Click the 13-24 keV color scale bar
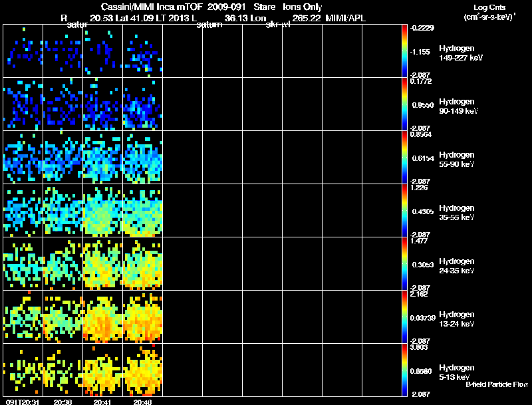The height and width of the screenshot is (405, 532). coord(405,317)
